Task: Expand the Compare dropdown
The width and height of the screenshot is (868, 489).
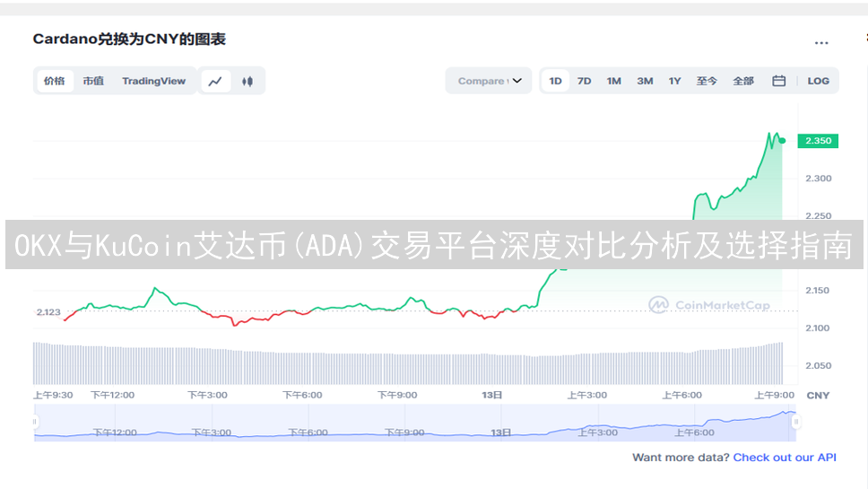Action: (x=489, y=81)
